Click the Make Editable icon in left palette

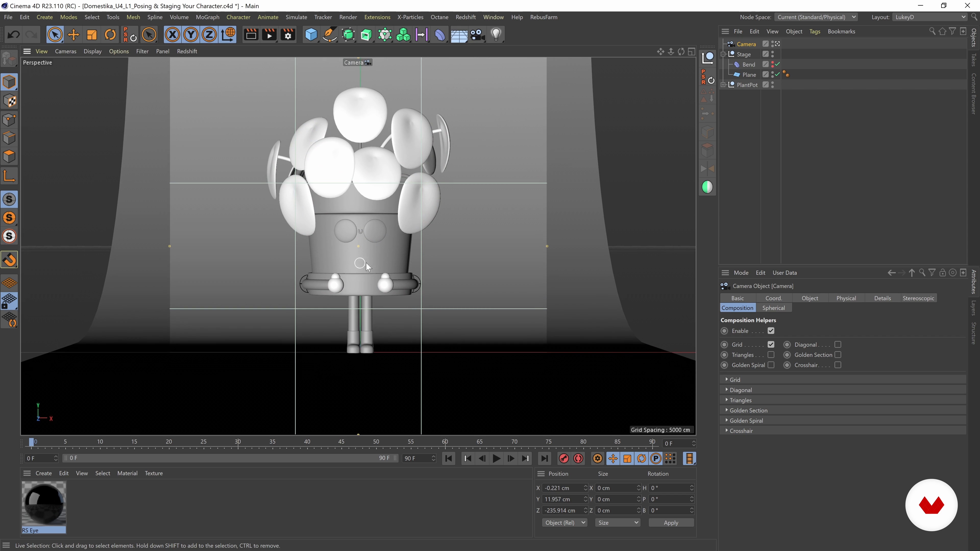coord(9,59)
